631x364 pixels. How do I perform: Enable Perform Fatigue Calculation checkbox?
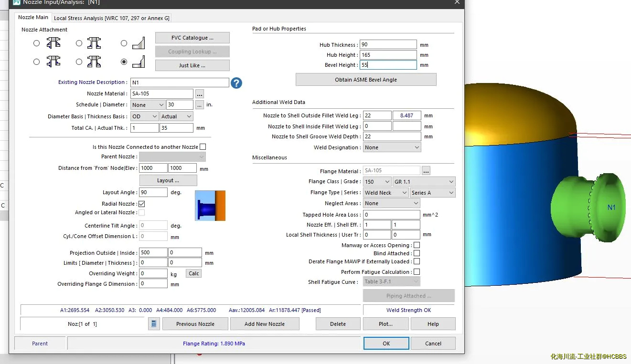click(417, 272)
